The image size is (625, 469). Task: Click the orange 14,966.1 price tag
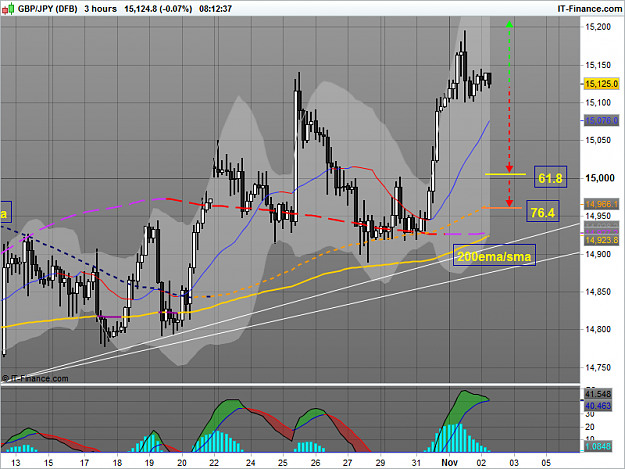tap(601, 204)
